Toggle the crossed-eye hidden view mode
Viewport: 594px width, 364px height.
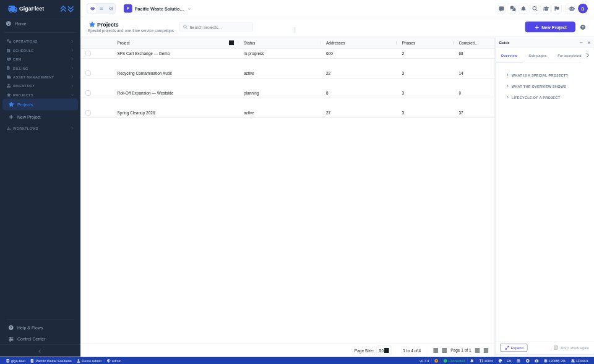111,8
